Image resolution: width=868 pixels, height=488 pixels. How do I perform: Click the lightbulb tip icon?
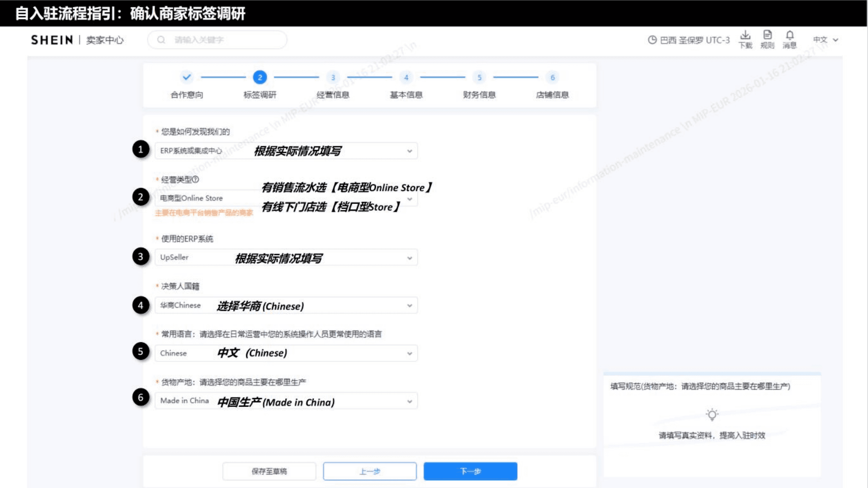click(712, 414)
